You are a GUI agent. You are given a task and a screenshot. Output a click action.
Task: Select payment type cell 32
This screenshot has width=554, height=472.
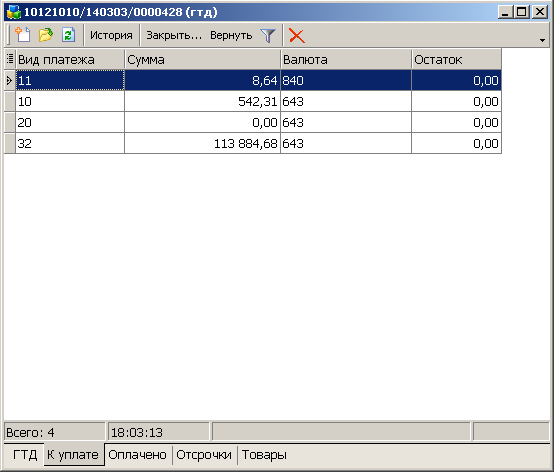pos(70,143)
